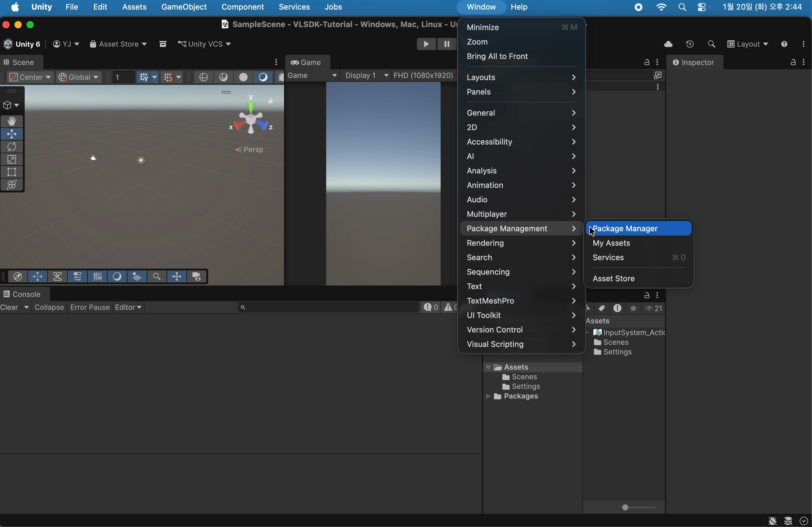Select the Hand view tool

click(x=12, y=121)
